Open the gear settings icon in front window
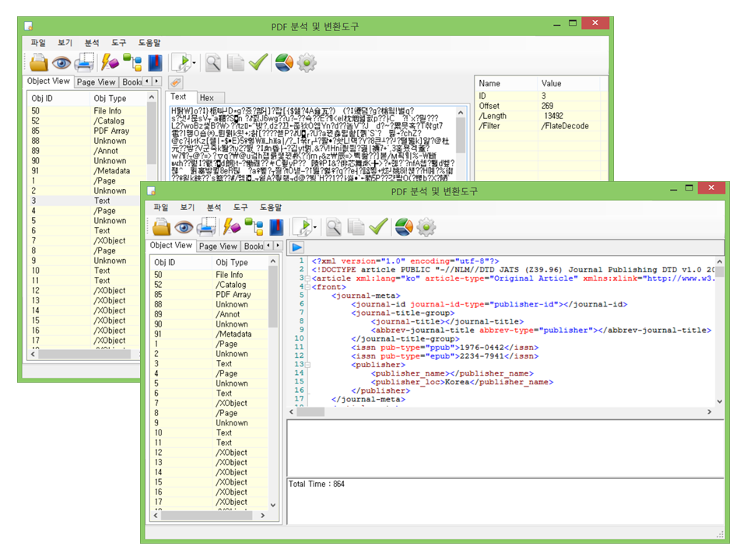The height and width of the screenshot is (560, 747). point(426,227)
